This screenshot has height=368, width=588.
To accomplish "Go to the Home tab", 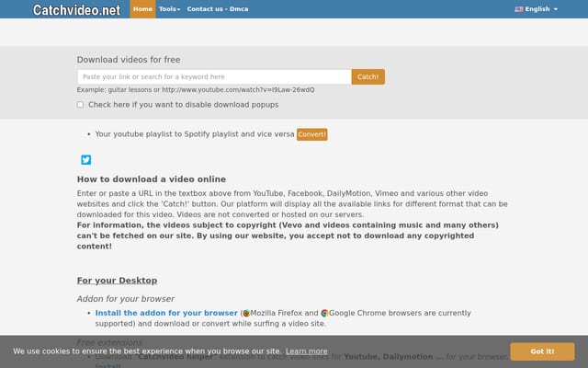I will (x=143, y=9).
